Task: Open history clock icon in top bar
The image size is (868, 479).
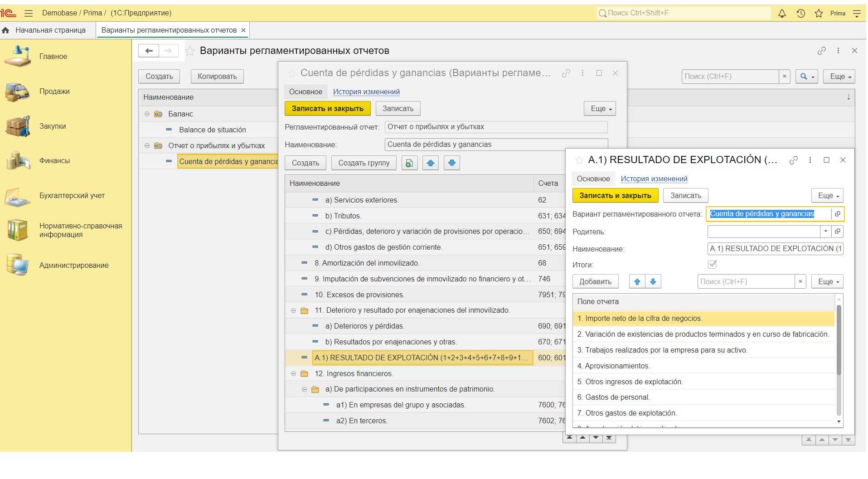Action: 801,14
